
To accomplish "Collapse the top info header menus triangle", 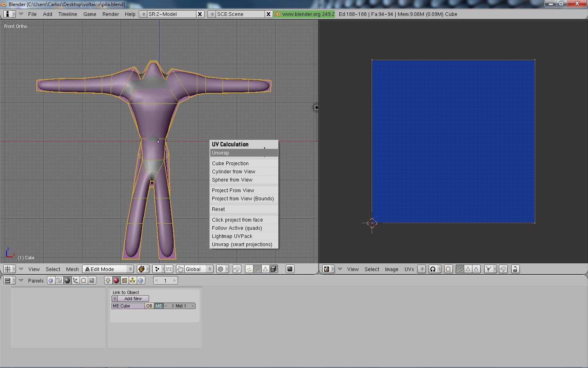I will tap(21, 14).
